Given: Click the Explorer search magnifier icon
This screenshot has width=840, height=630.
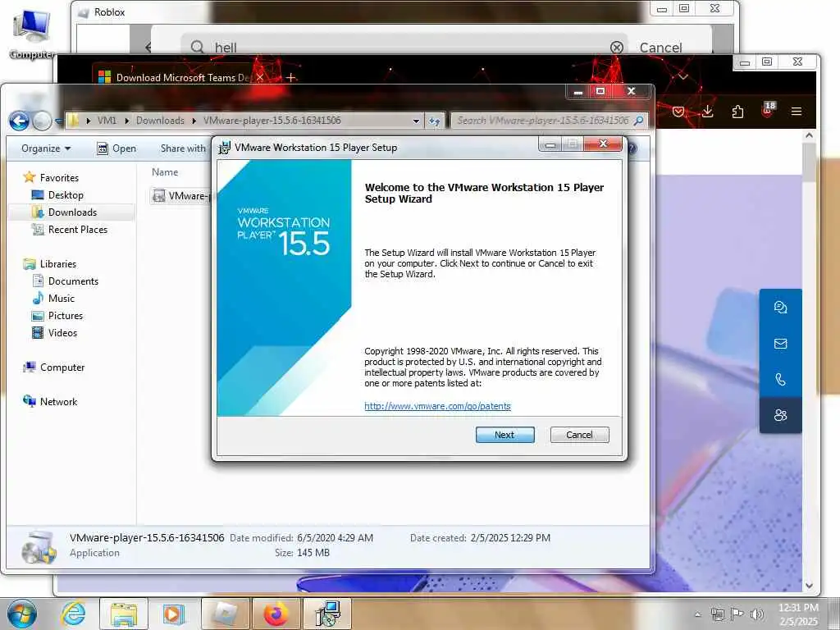Looking at the screenshot, I should pyautogui.click(x=638, y=121).
